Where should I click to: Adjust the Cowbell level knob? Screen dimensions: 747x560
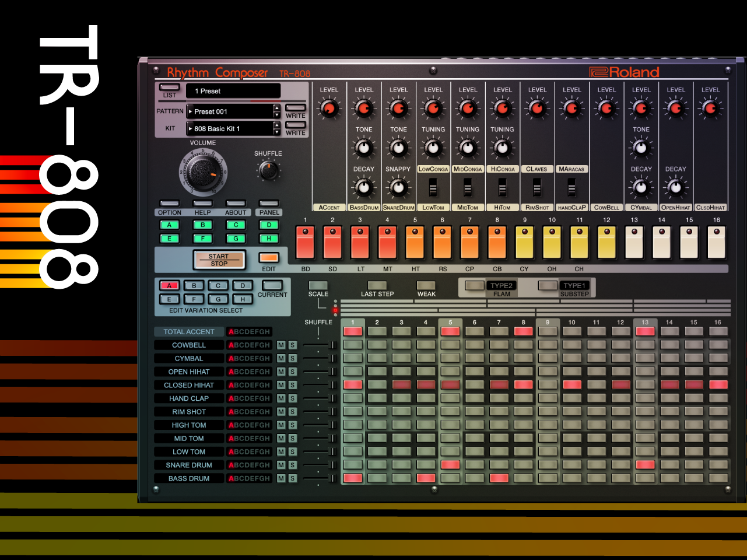(606, 108)
